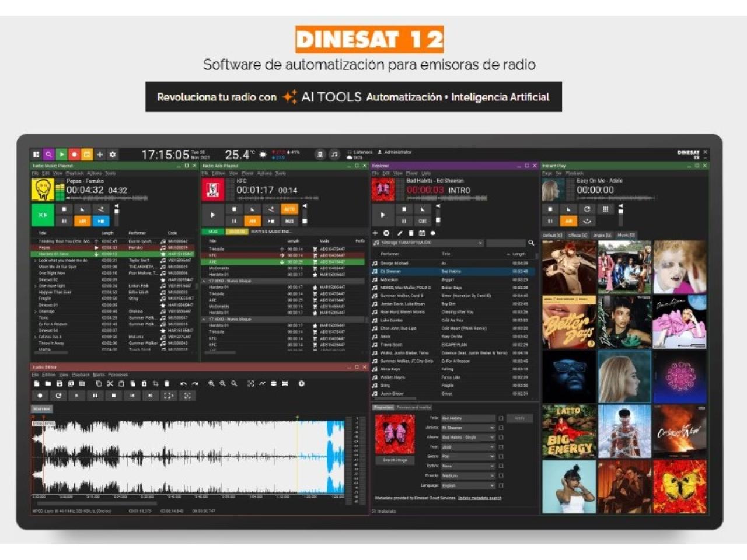Click the search magnifier in Explorer

pyautogui.click(x=531, y=243)
